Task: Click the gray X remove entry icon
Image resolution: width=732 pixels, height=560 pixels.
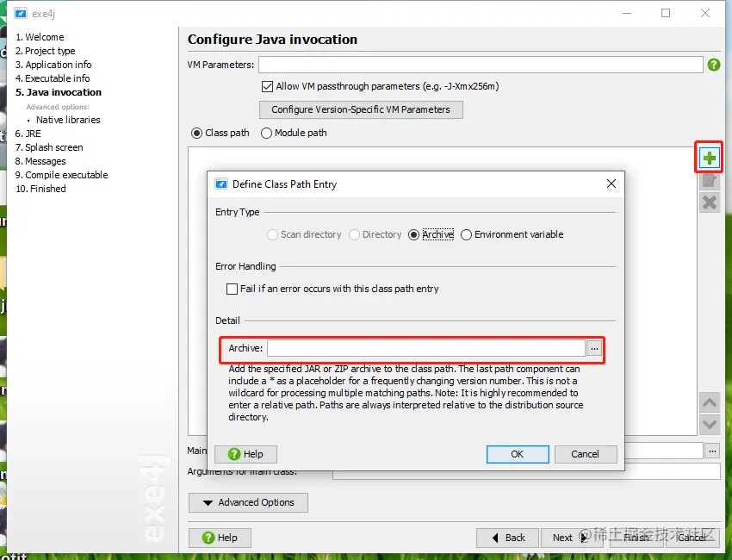Action: point(709,202)
